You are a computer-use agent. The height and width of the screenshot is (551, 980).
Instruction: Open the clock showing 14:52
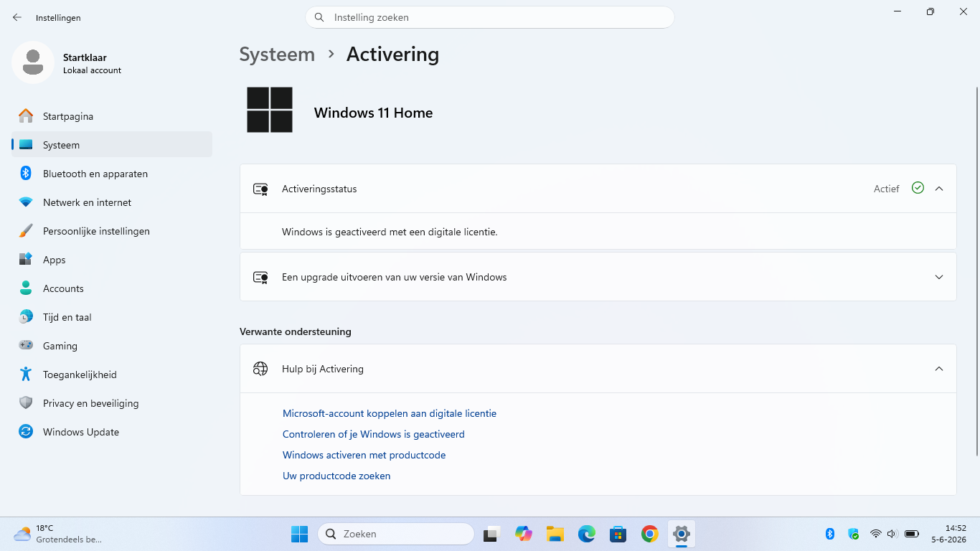[949, 534]
